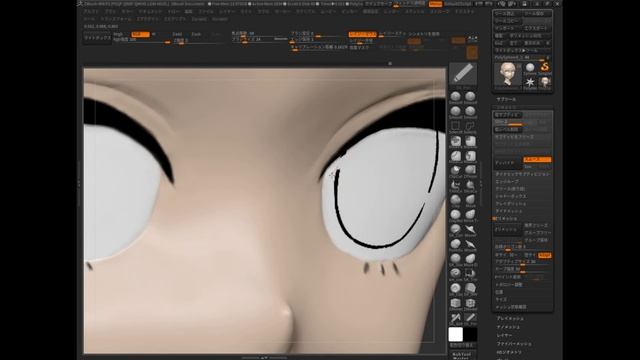The width and height of the screenshot is (640, 360).
Task: Toggle the orange アダプティブ ZRemesher option
Action: point(544,255)
